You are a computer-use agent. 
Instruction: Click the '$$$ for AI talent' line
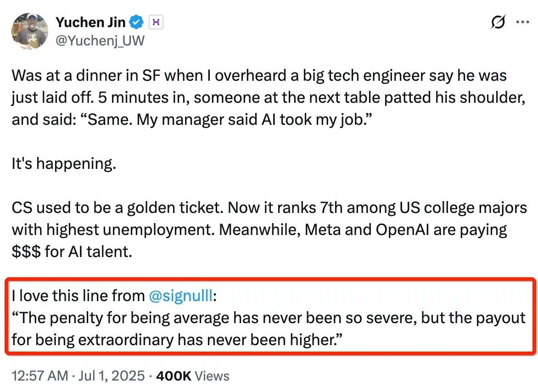pos(72,252)
